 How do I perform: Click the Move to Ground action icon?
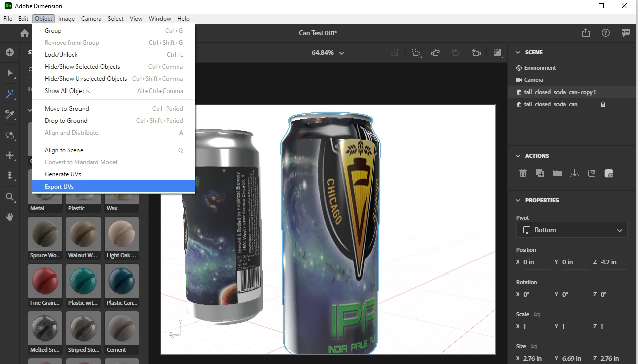tap(575, 173)
